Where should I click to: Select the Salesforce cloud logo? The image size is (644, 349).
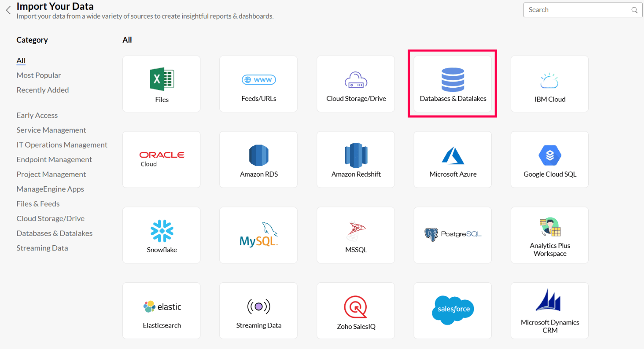453,310
